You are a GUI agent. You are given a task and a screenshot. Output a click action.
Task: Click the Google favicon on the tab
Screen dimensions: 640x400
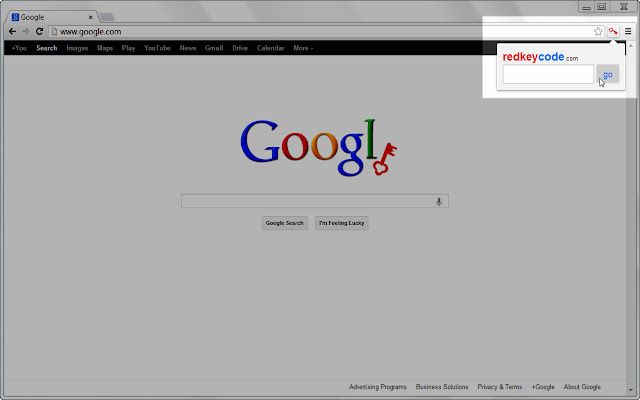coord(15,17)
